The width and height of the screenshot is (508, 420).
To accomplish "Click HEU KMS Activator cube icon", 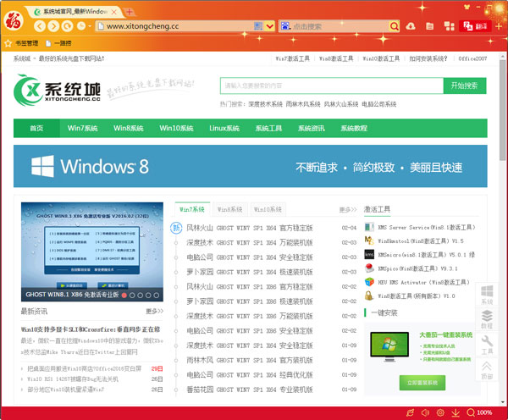I will 369,282.
